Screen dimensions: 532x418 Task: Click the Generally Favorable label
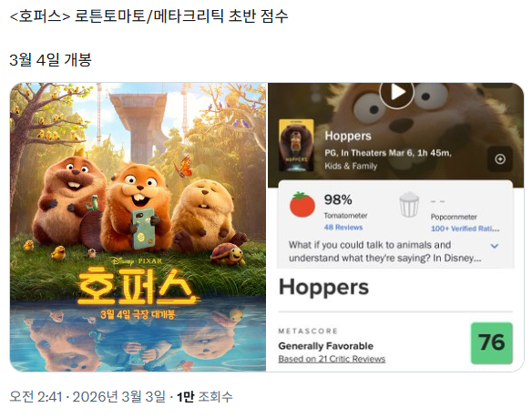(326, 346)
